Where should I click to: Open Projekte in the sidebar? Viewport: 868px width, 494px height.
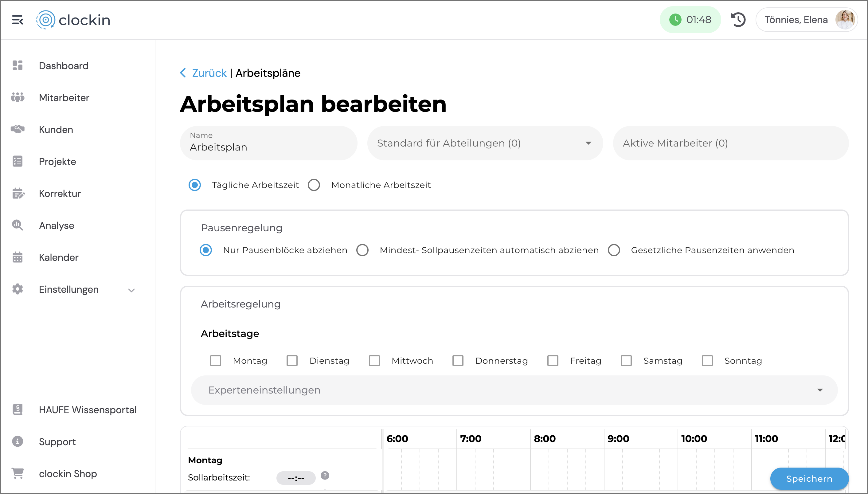tap(58, 161)
